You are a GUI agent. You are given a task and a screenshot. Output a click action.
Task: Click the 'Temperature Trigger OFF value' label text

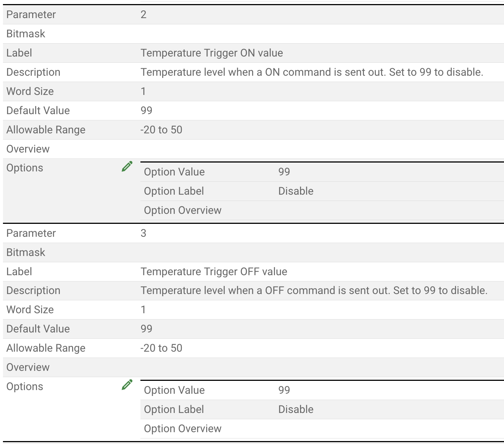click(x=214, y=271)
